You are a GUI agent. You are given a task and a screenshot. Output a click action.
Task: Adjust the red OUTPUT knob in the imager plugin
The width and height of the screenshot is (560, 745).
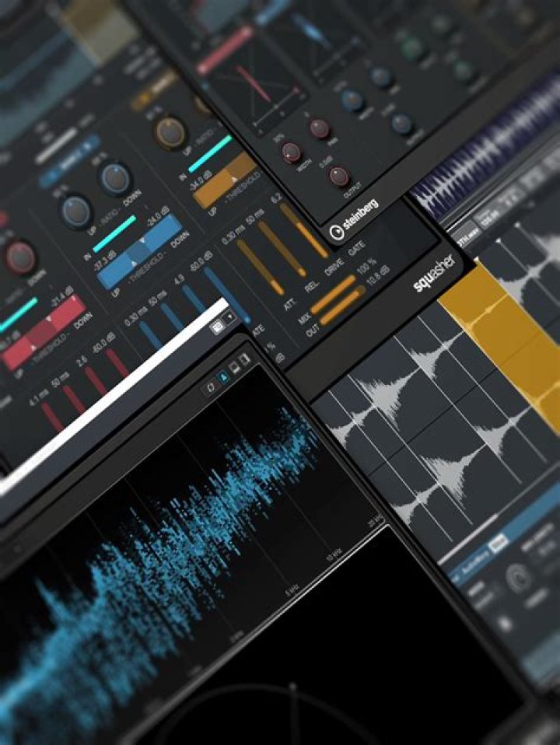338,177
